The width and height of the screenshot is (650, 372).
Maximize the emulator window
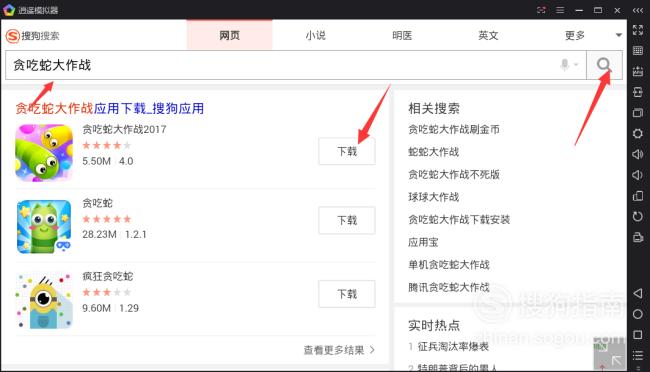[x=598, y=10]
